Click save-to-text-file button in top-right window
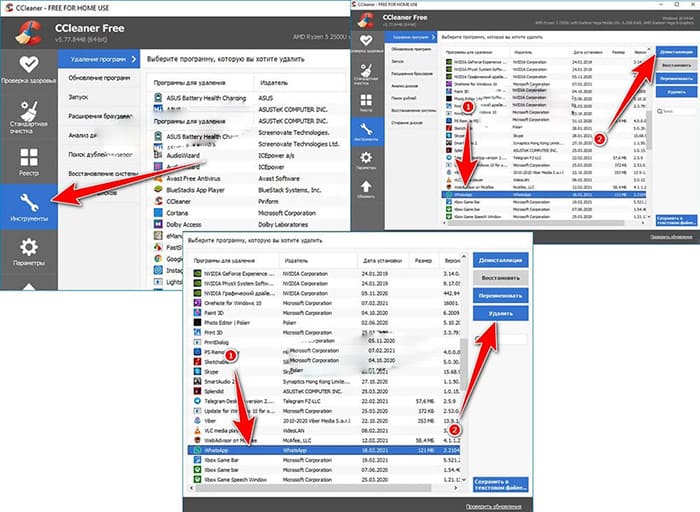 pos(676,220)
